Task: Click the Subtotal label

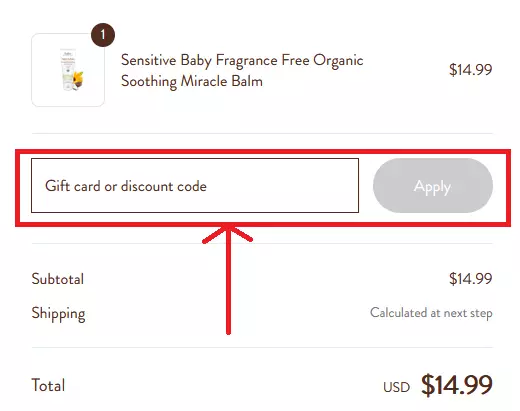Action: click(58, 279)
